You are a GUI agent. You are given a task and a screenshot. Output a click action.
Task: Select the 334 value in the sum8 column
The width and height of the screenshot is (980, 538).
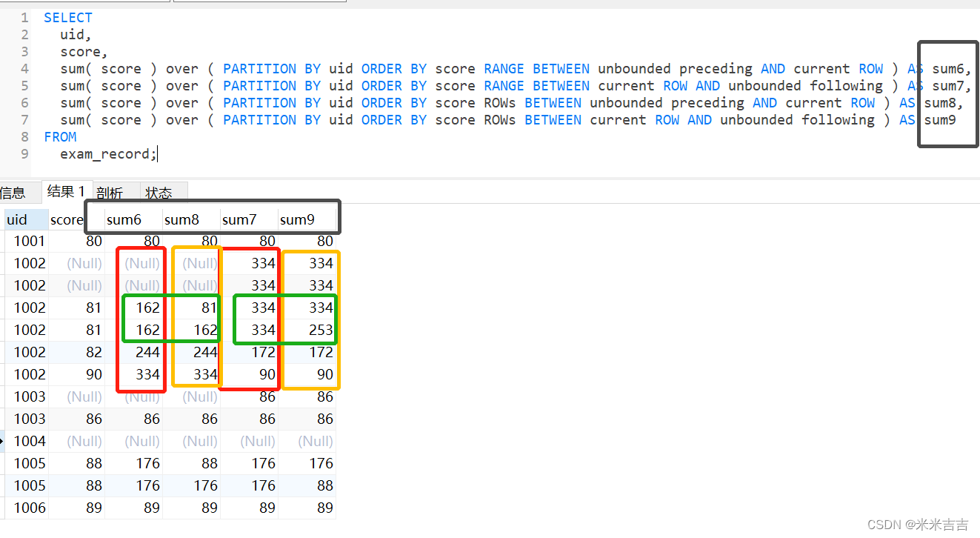[x=205, y=374]
